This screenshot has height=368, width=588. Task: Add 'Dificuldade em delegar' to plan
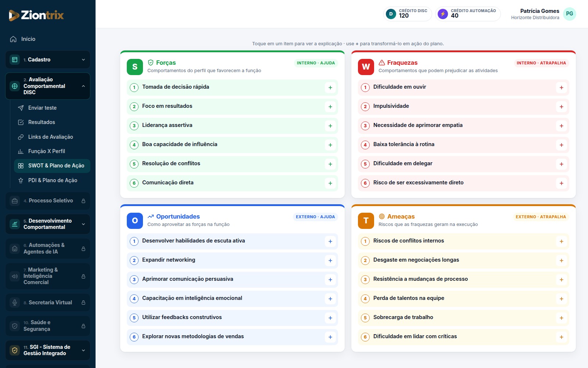pyautogui.click(x=562, y=164)
